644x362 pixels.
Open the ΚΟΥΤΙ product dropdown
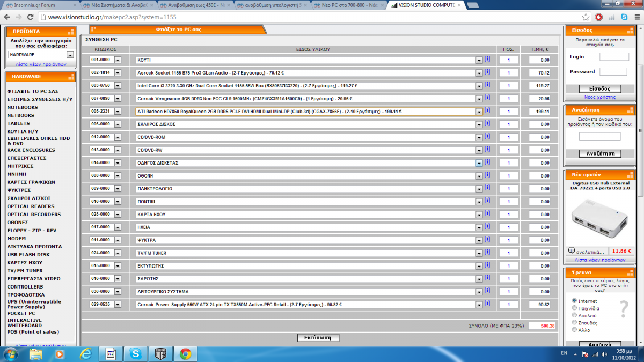click(x=479, y=60)
